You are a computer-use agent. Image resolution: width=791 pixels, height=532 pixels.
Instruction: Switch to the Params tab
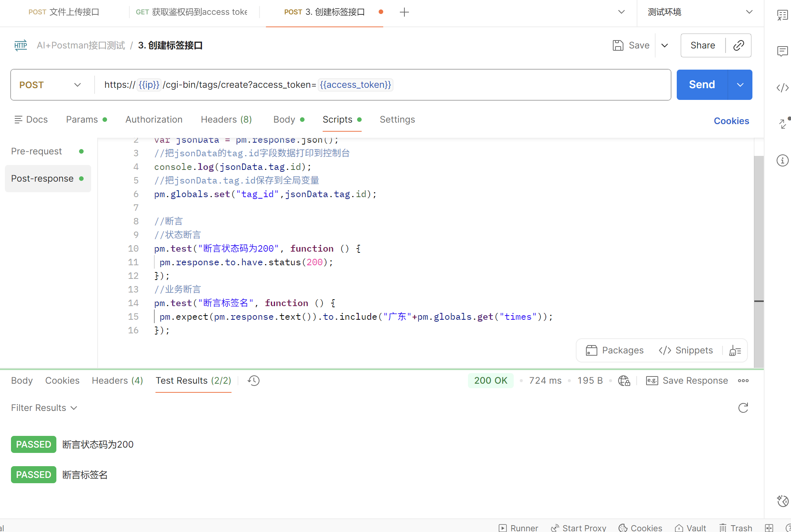click(x=86, y=120)
